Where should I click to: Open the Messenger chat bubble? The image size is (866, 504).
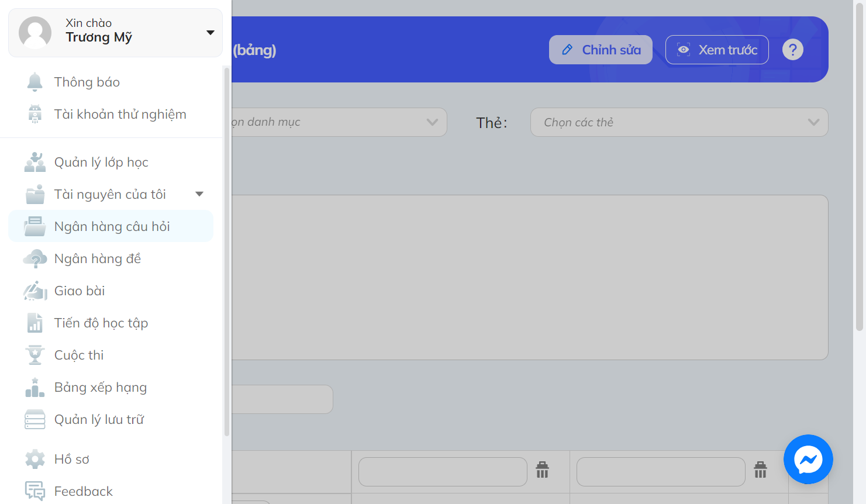click(x=808, y=459)
